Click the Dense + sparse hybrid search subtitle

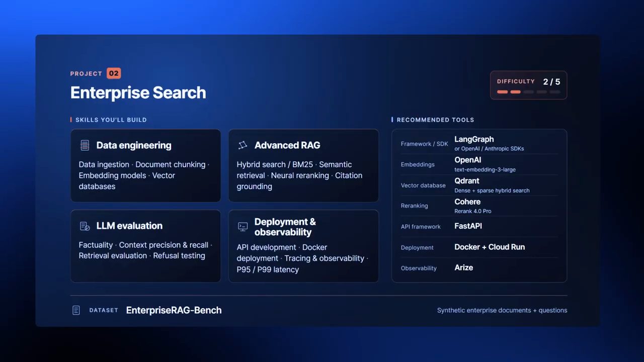[492, 191]
